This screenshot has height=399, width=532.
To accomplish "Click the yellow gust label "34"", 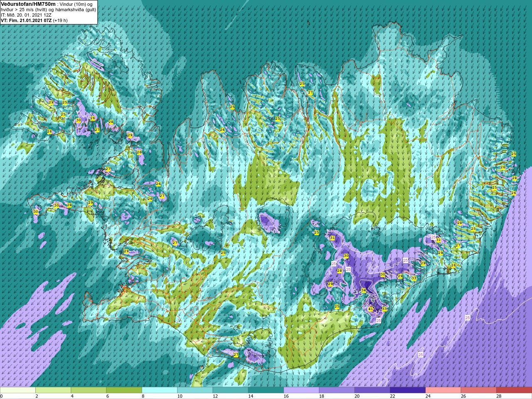I will tap(363, 291).
